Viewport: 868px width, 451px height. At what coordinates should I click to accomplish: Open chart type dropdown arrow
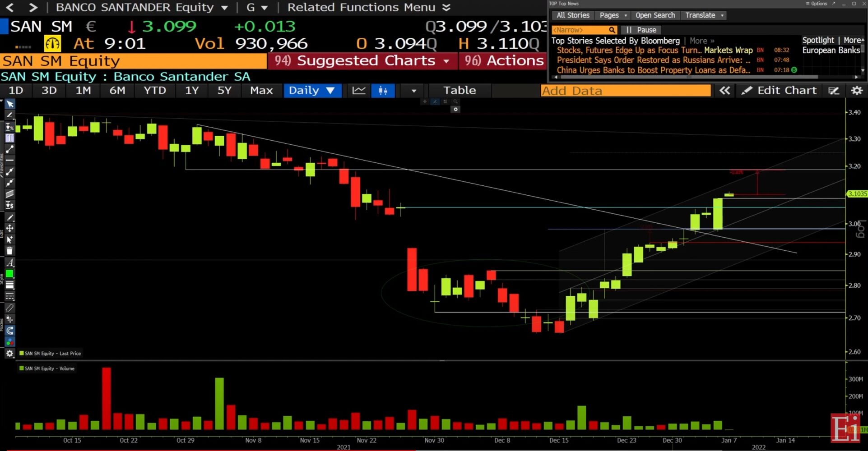[x=413, y=91]
